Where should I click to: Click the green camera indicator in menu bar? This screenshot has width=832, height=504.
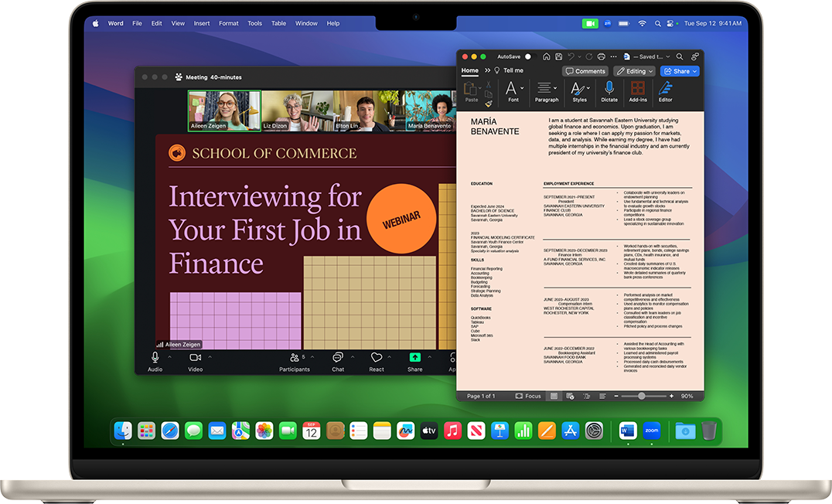[x=590, y=23]
